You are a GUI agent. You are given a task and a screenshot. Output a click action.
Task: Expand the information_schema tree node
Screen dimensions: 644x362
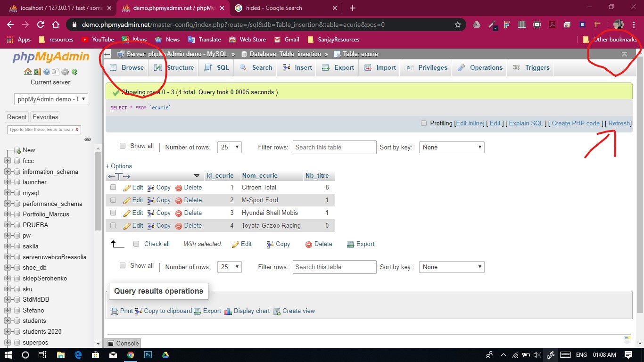click(x=8, y=172)
